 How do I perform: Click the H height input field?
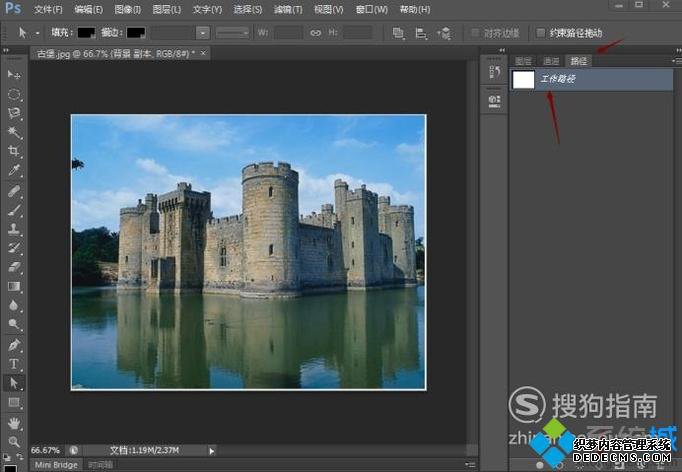point(358,33)
